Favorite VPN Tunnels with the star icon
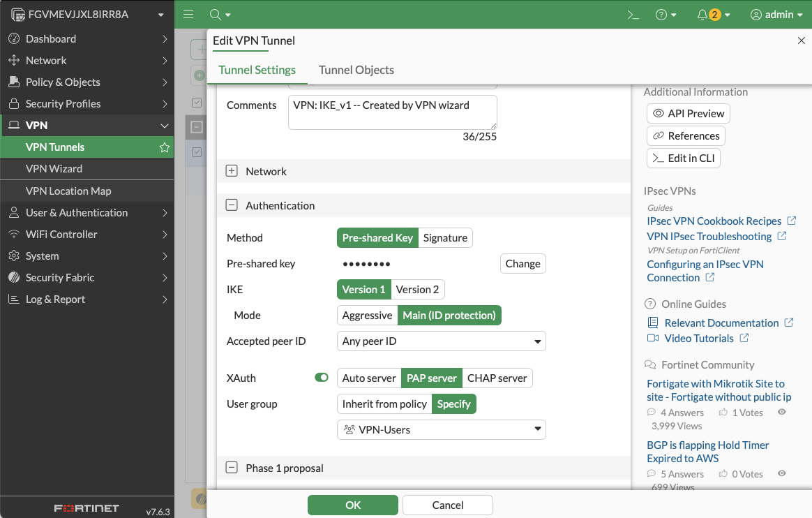Image resolution: width=812 pixels, height=518 pixels. tap(165, 147)
